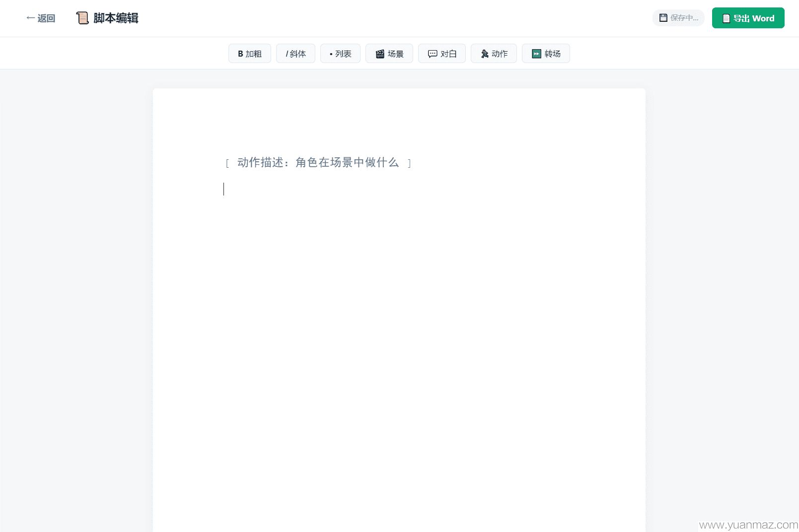Click the 脚本编辑 page title
Screen dimensions: 799x532
click(116, 18)
